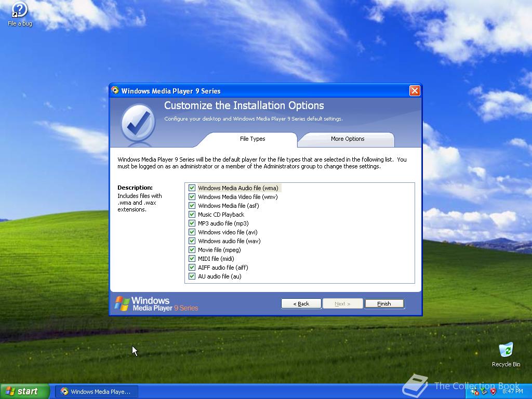
Task: Open the Start menu
Action: tap(25, 392)
